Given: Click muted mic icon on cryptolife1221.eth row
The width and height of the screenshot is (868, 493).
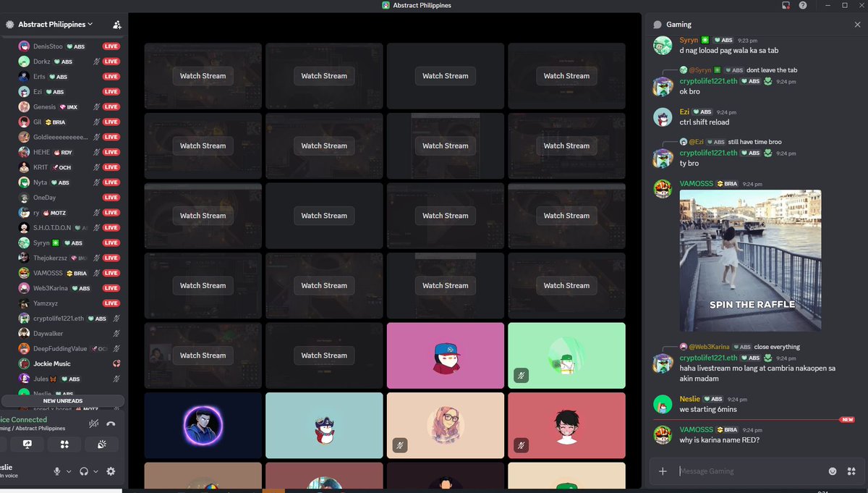Looking at the screenshot, I should tap(116, 319).
